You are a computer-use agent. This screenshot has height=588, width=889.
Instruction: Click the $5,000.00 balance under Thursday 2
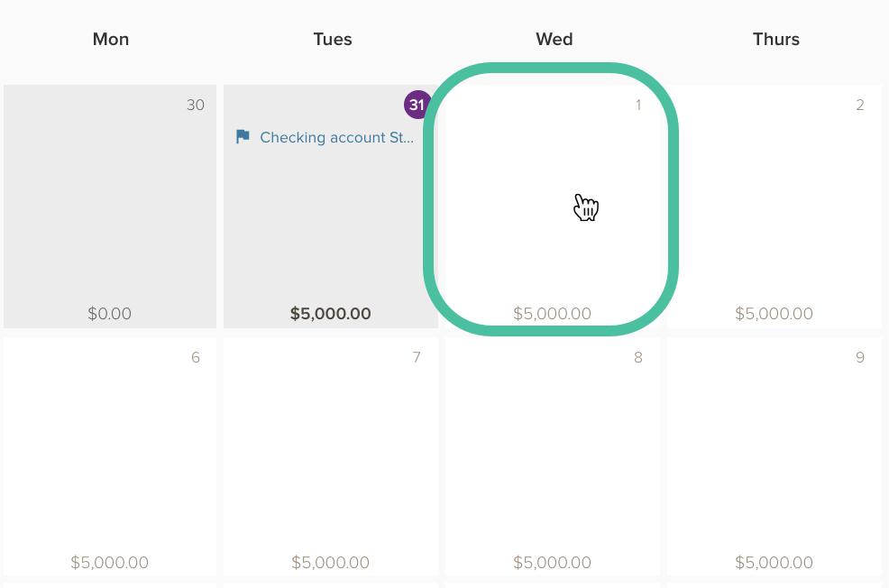(774, 314)
